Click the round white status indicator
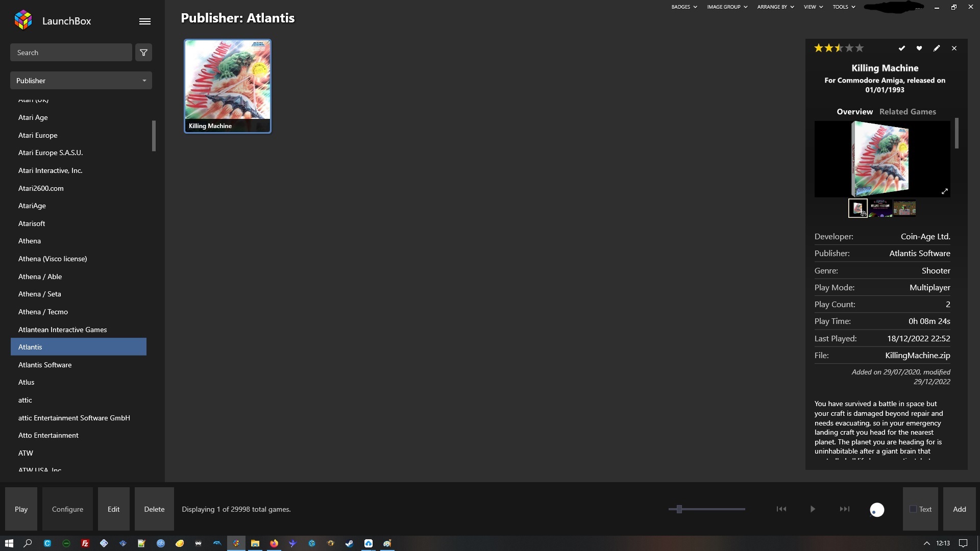Viewport: 980px width, 551px height. [x=877, y=510]
